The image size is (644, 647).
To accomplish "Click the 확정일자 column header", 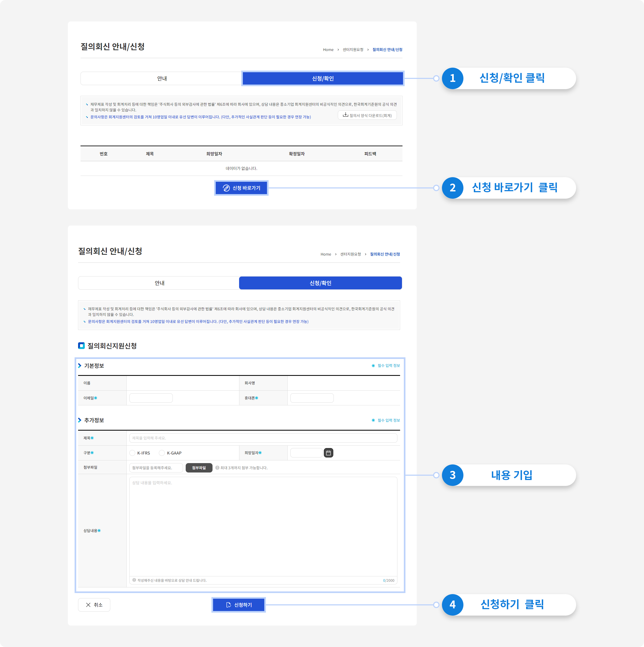I will coord(297,154).
